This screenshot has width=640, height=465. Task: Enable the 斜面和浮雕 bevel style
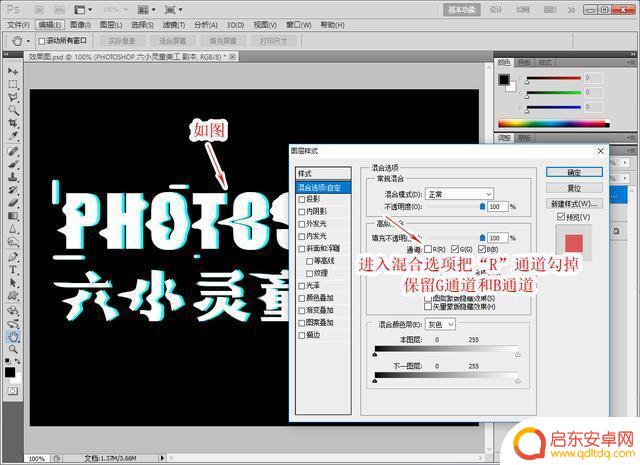click(302, 249)
